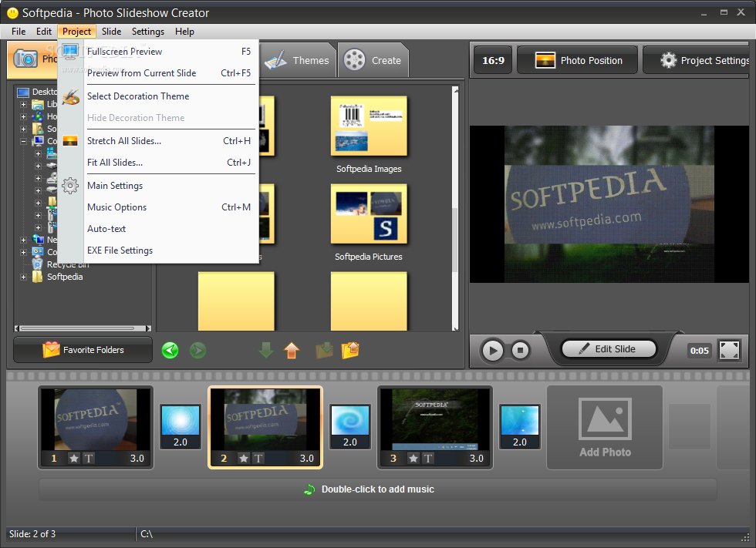The height and width of the screenshot is (548, 756).
Task: Click the star icon on slide 2
Action: click(x=244, y=459)
